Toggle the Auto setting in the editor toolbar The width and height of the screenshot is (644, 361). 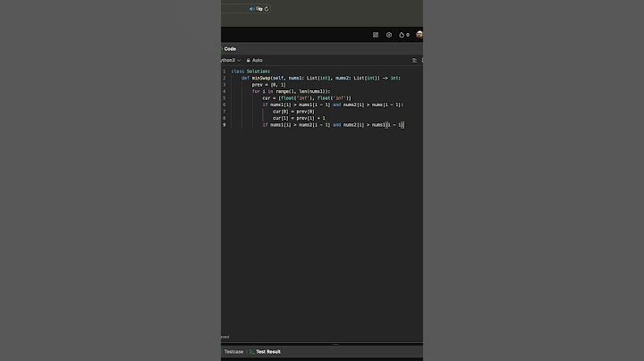255,60
